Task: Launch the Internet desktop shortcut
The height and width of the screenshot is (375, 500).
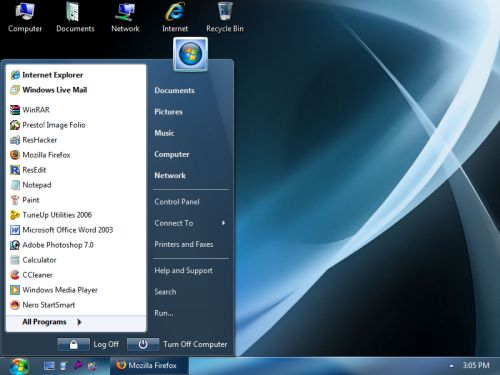Action: pos(175,17)
